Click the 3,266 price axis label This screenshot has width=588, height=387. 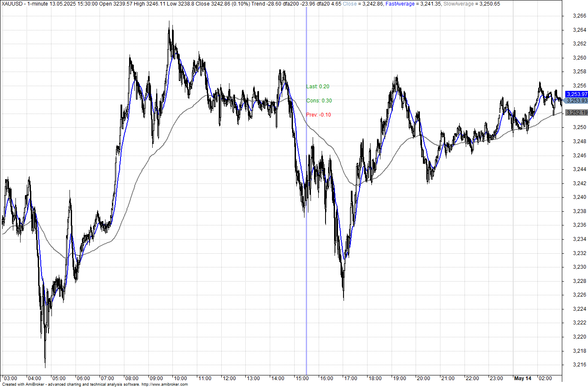(x=579, y=16)
